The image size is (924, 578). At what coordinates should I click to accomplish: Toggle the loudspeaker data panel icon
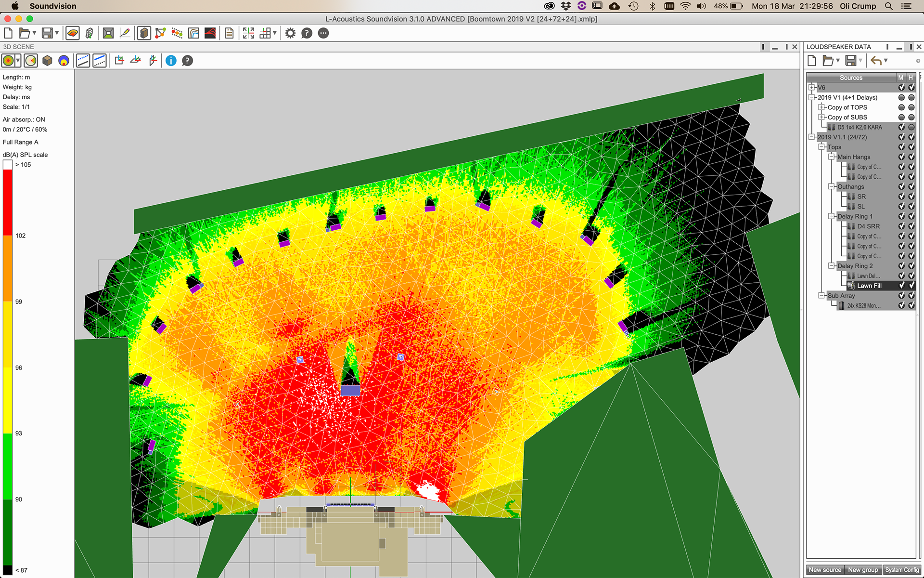pyautogui.click(x=144, y=33)
